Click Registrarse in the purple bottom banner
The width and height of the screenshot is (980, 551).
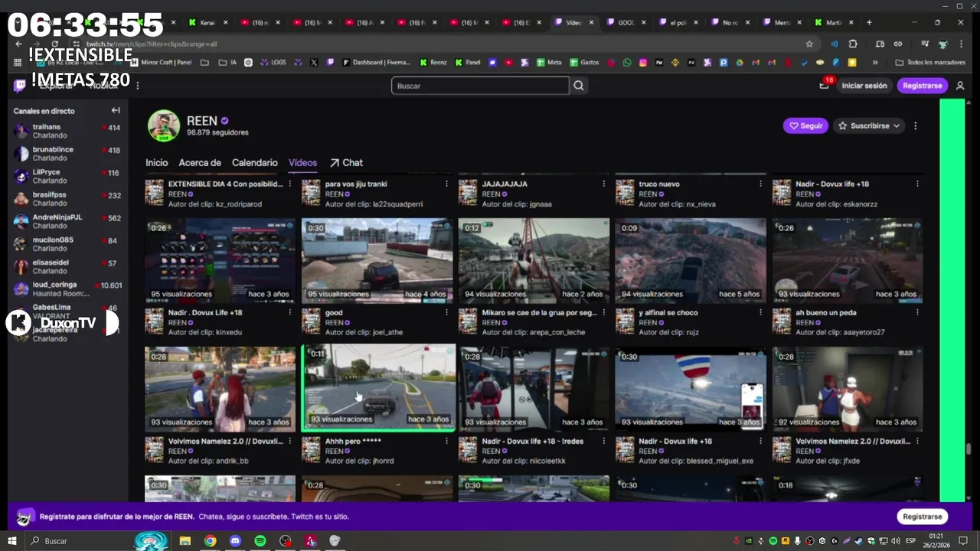922,517
